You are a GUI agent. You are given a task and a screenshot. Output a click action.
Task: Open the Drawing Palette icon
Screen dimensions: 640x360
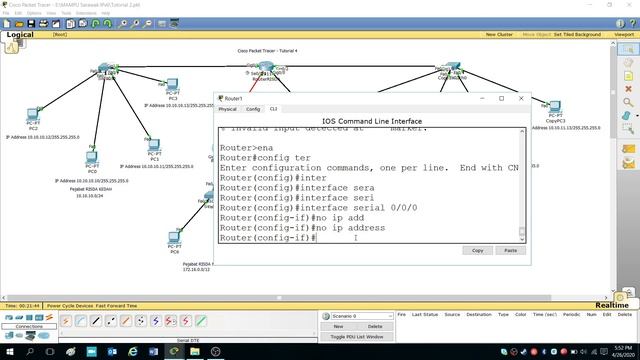pos(162,24)
